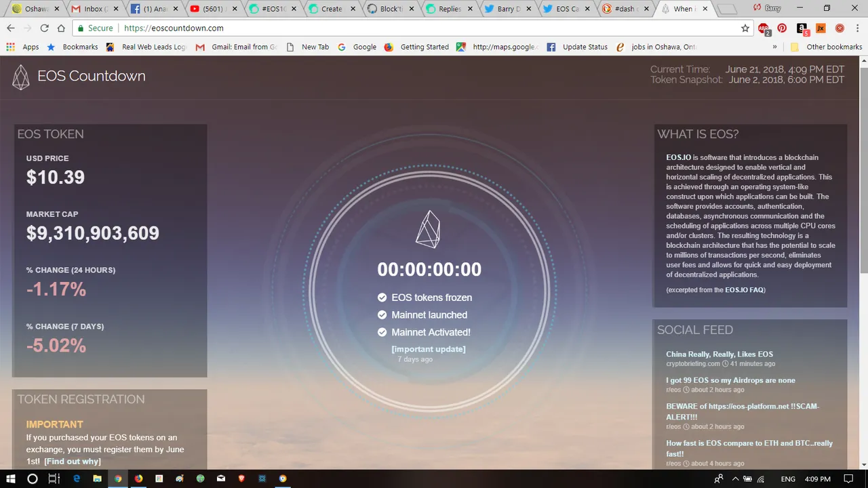Bookmark this page with the star icon

745,28
